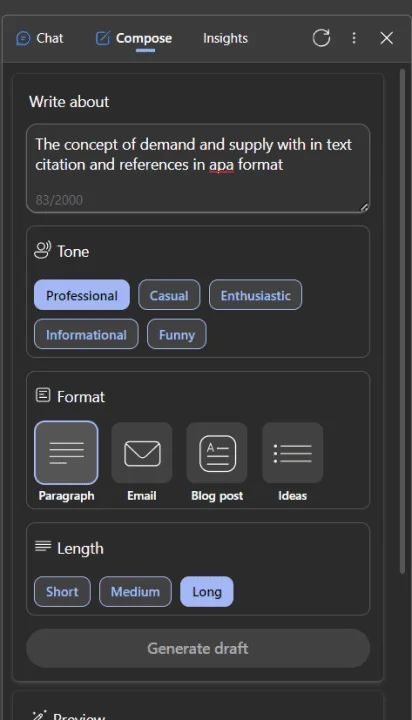The height and width of the screenshot is (720, 412).
Task: Click the Compose pencil icon
Action: coord(103,38)
